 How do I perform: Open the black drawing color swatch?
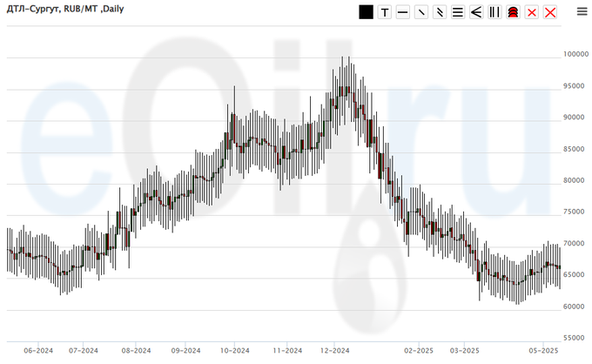point(366,12)
